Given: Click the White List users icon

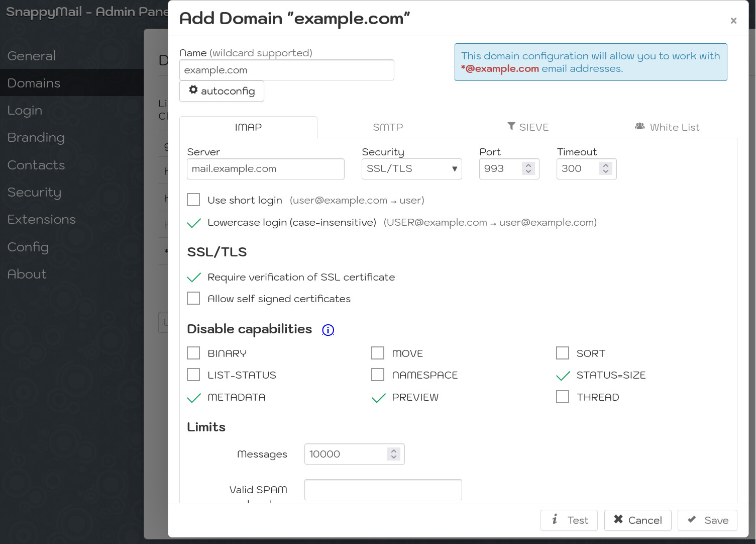Looking at the screenshot, I should click(640, 126).
